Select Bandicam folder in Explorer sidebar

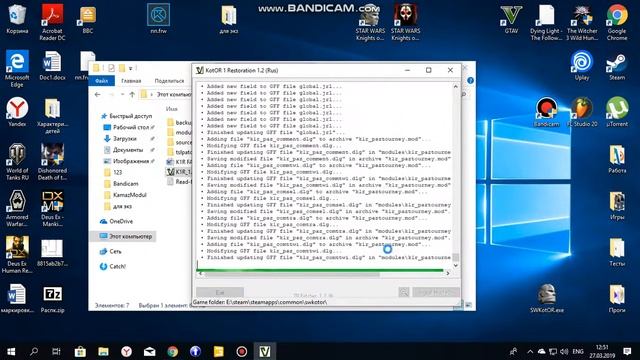(x=121, y=184)
